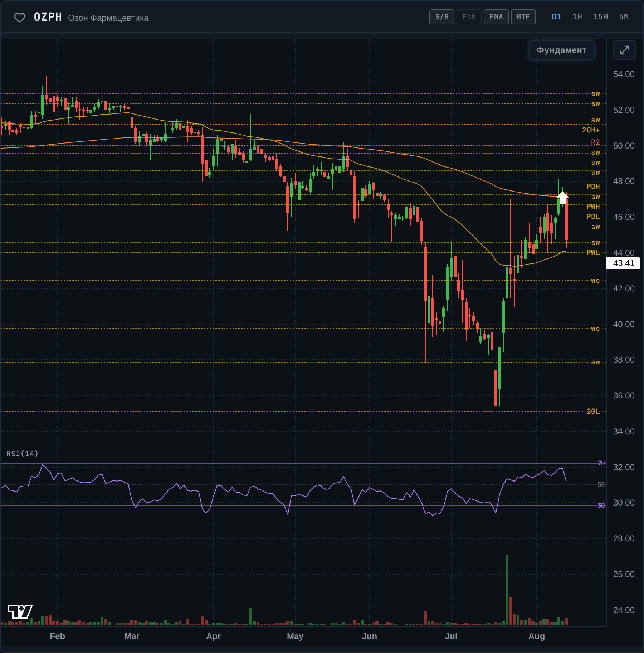Click the 50.00 price axis label
This screenshot has height=653, width=644.
[624, 146]
